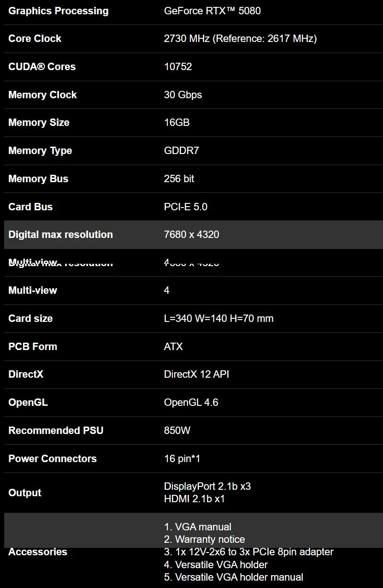Click the Card Bus PCI-E 5.0 value
Image resolution: width=383 pixels, height=588 pixels.
(x=186, y=207)
